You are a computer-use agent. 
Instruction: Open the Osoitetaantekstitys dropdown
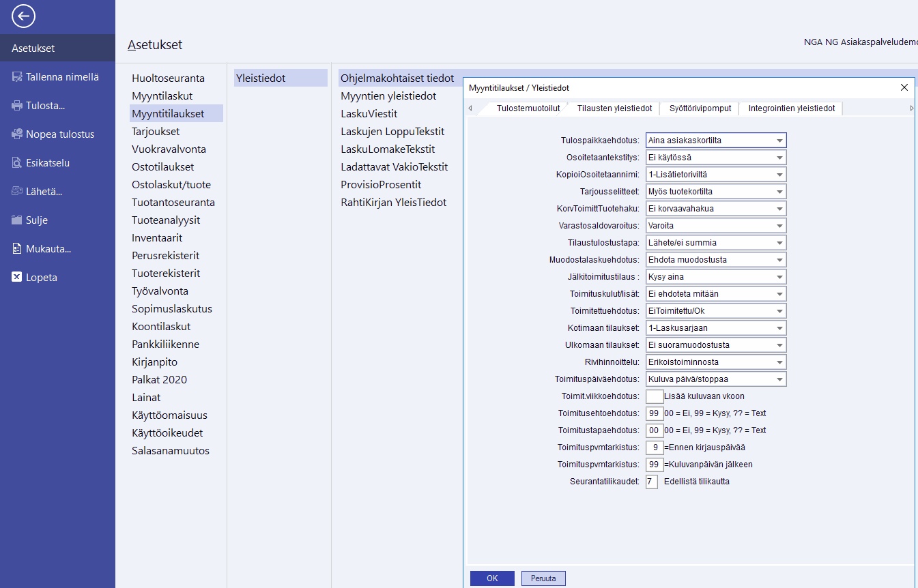pos(716,158)
